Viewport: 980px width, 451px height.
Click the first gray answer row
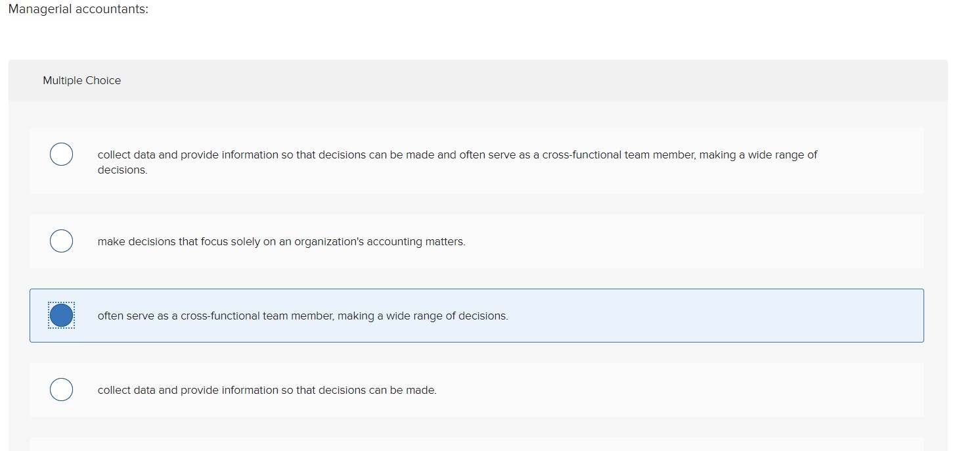476,160
